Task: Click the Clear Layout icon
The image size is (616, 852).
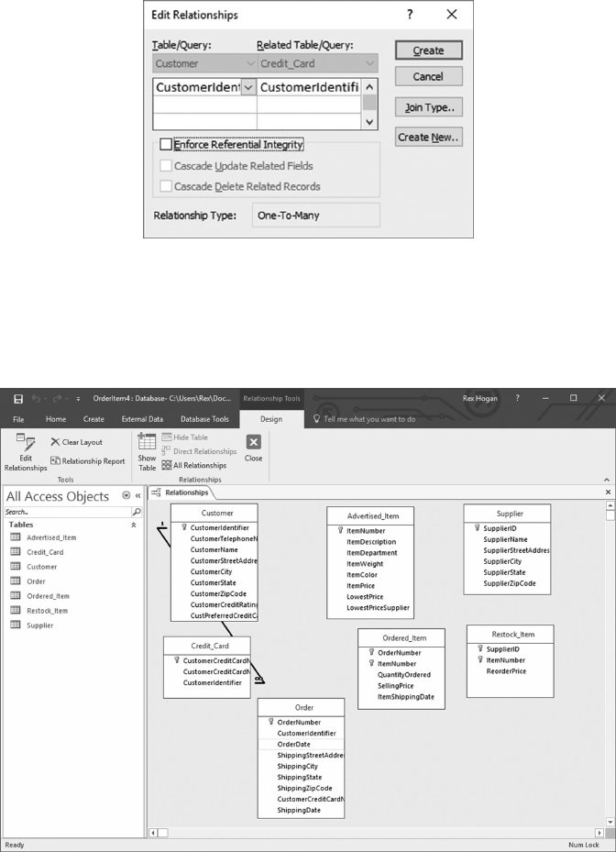Action: [x=55, y=442]
